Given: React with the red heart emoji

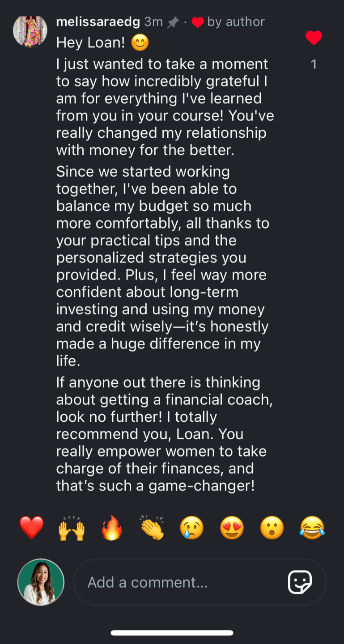Looking at the screenshot, I should 32,528.
